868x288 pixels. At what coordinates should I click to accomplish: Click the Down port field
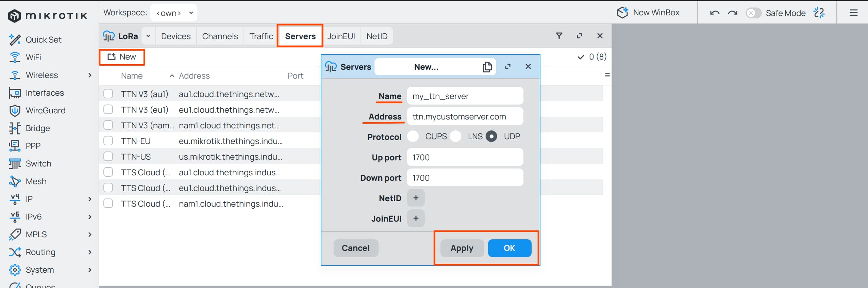(x=465, y=178)
